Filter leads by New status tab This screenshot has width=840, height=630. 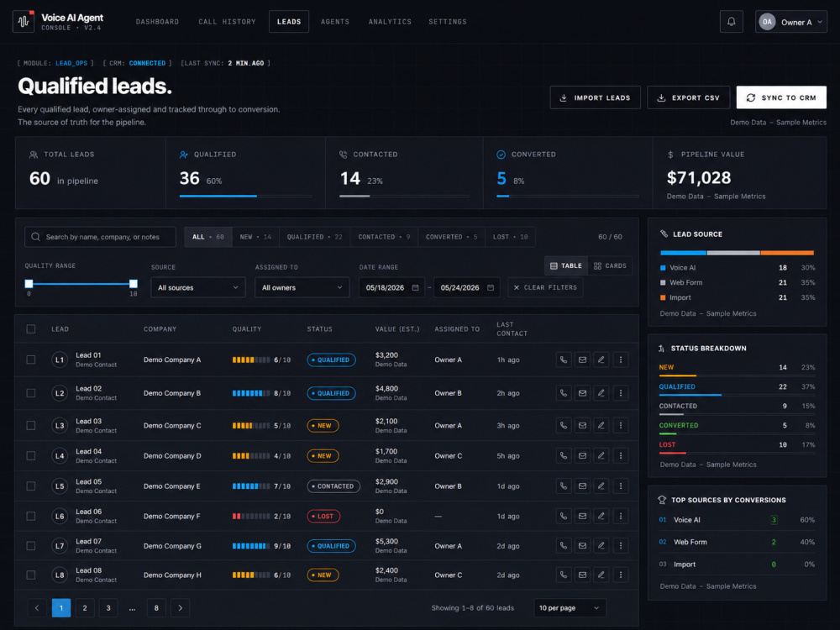pyautogui.click(x=255, y=237)
